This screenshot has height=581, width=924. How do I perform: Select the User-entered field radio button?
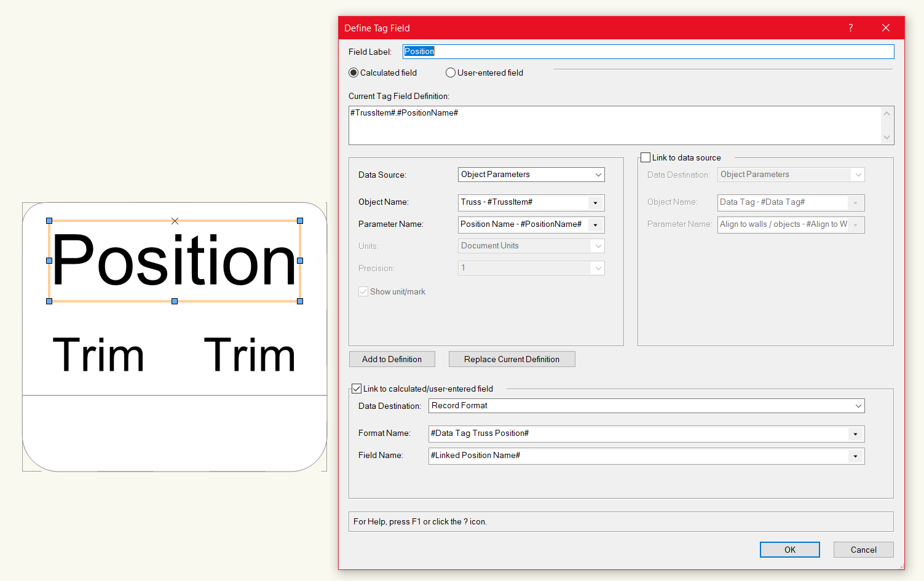450,73
